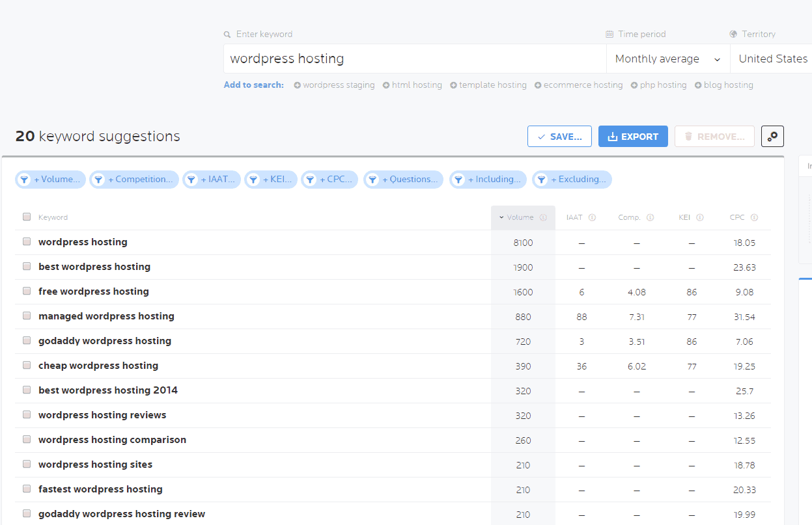Check the 'managed wordpress hosting' checkbox
The image size is (812, 525).
(x=27, y=316)
